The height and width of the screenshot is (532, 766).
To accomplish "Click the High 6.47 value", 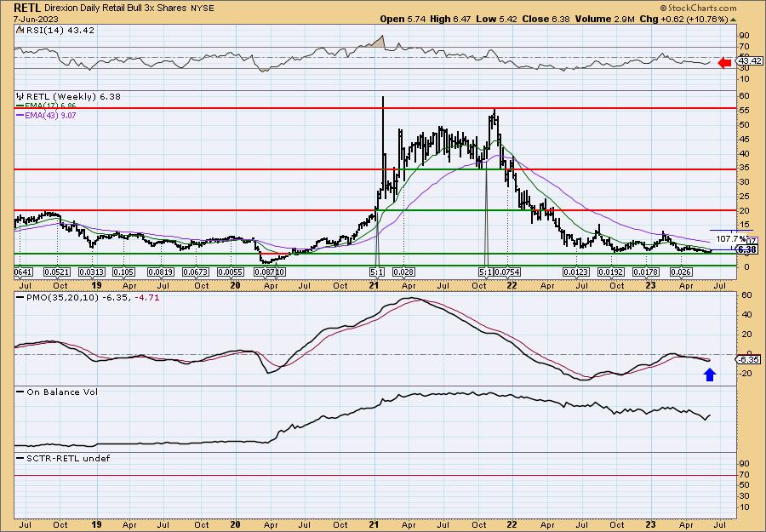I will point(450,19).
